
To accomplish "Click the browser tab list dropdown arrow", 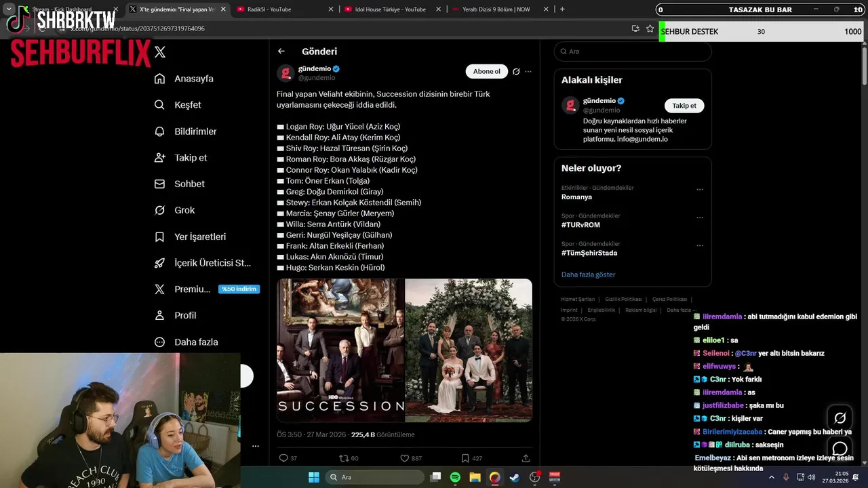I will pyautogui.click(x=9, y=9).
